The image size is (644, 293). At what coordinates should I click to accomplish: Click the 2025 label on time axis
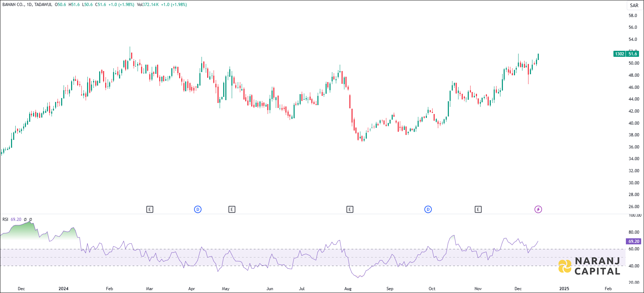coord(564,289)
